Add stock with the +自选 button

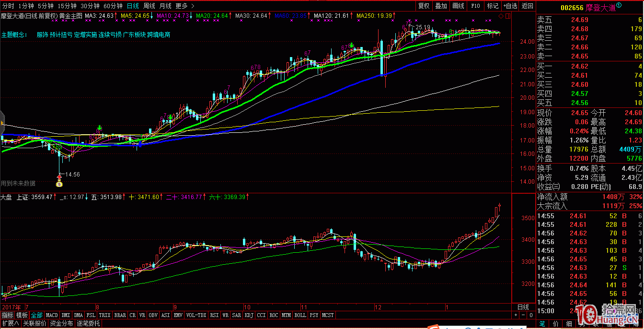509,6
